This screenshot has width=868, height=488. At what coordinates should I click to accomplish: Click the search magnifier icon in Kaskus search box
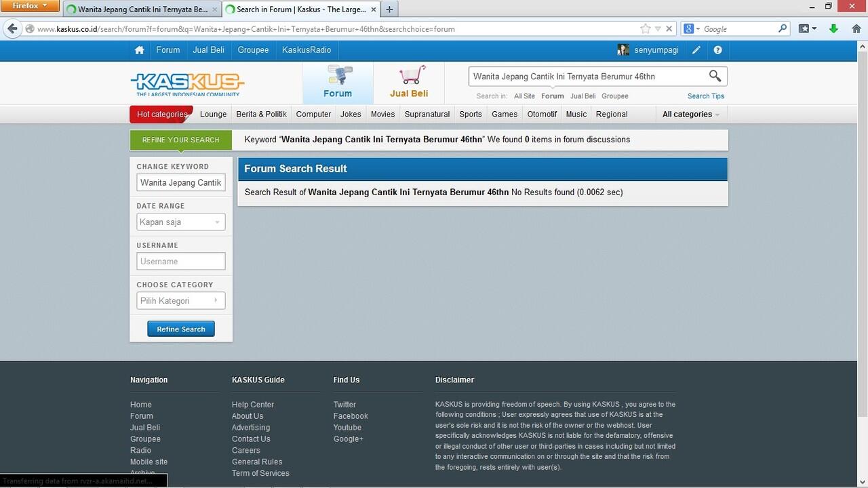pos(715,76)
